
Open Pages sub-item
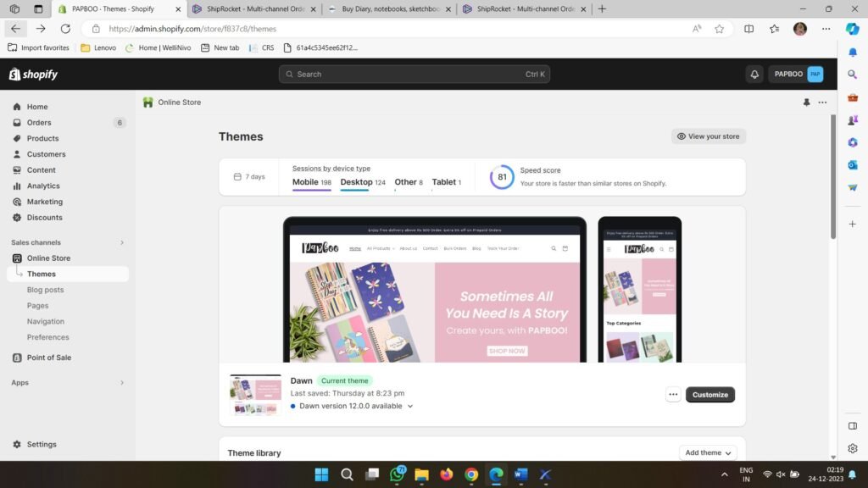click(37, 305)
